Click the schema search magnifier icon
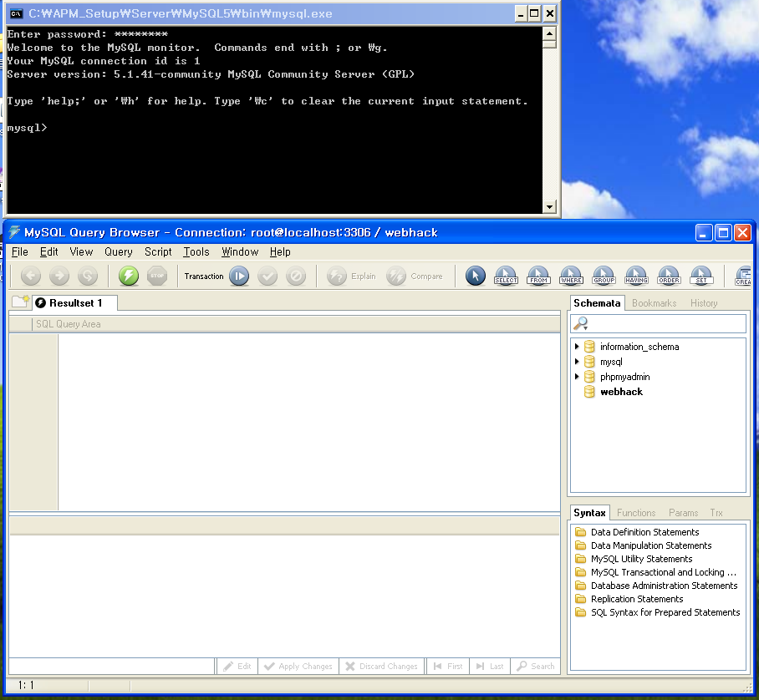This screenshot has width=759, height=700. (580, 323)
